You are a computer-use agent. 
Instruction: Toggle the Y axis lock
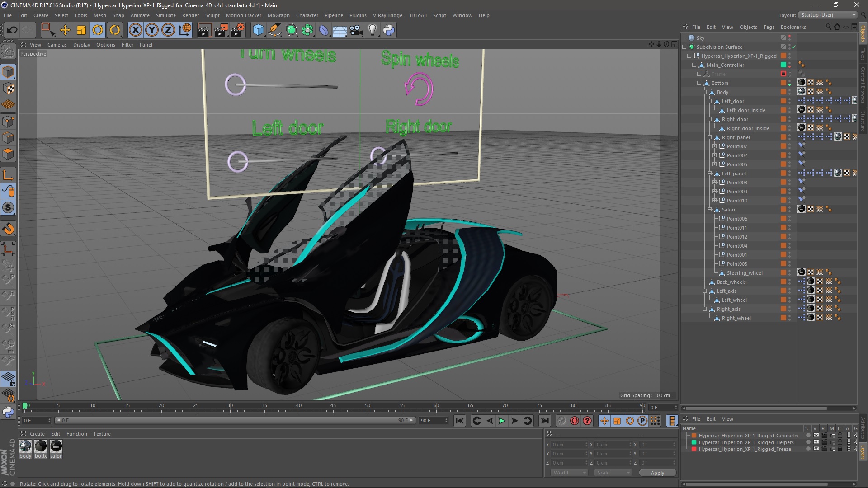152,30
